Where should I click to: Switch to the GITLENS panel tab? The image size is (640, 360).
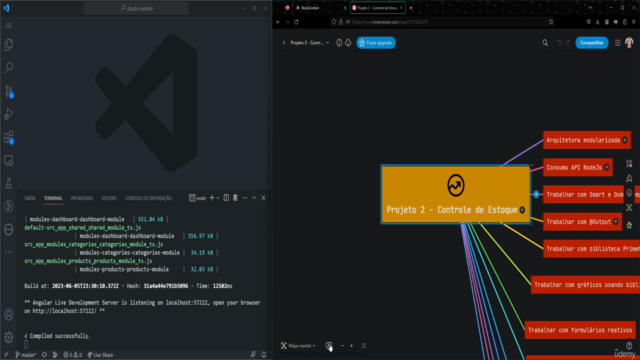click(x=109, y=198)
